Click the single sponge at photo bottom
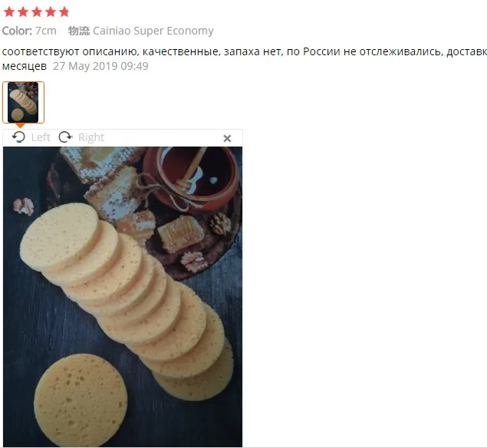The image size is (487, 448). pos(81,400)
